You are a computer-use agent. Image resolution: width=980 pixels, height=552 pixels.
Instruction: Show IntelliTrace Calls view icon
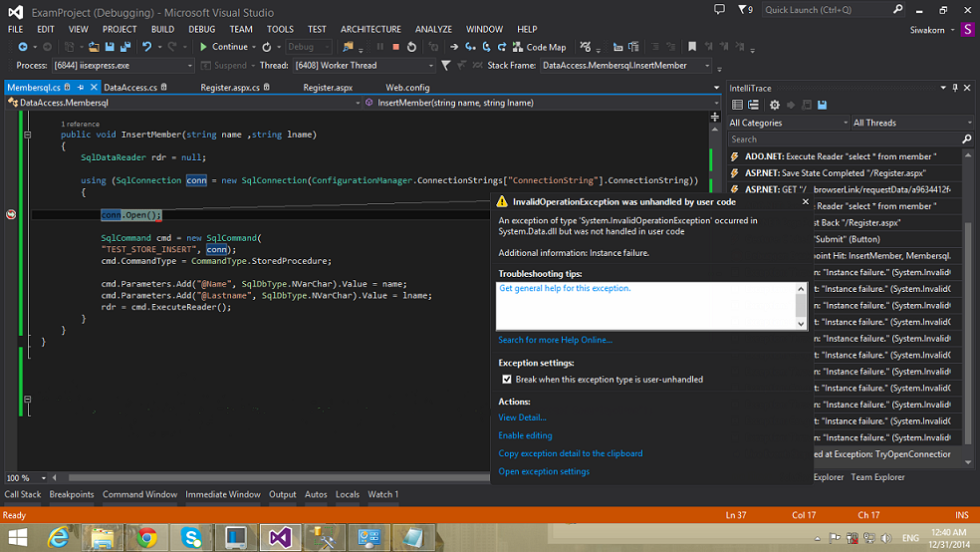753,105
